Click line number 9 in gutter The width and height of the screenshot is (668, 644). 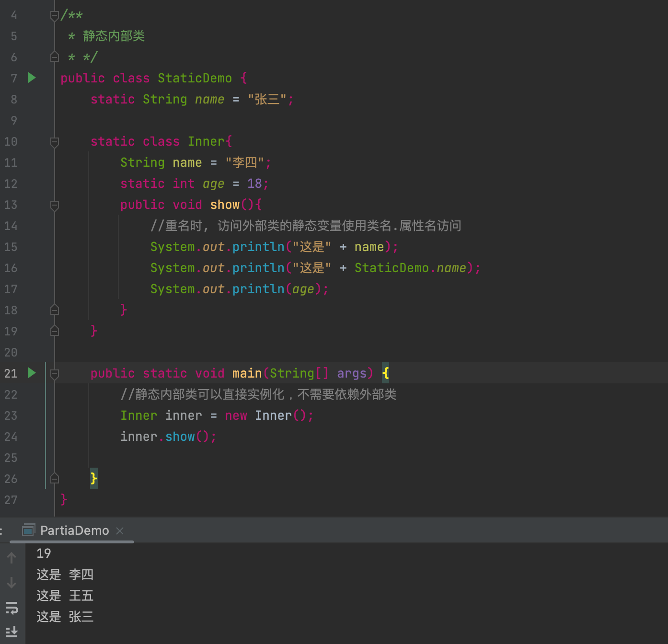point(14,120)
